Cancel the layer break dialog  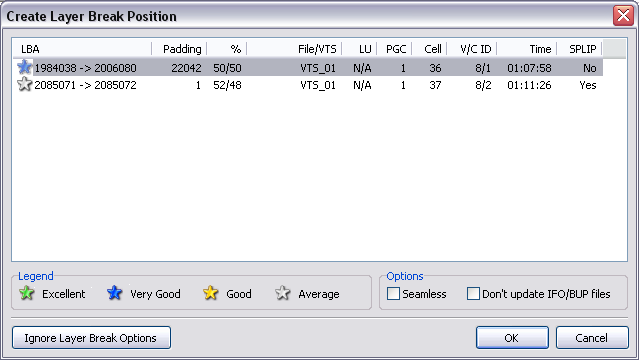592,338
